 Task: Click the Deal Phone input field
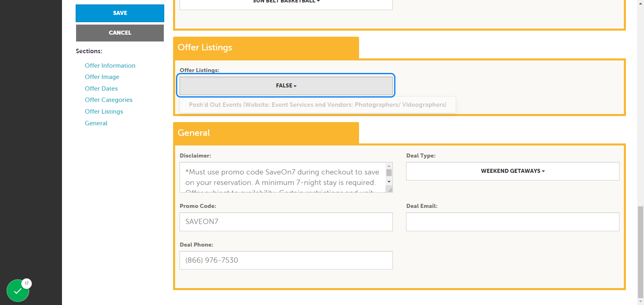pyautogui.click(x=286, y=260)
